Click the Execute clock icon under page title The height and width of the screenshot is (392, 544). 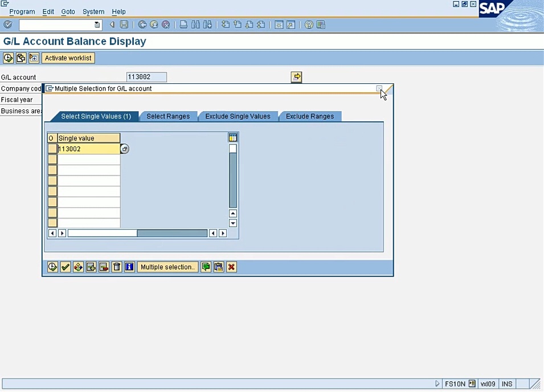click(8, 58)
